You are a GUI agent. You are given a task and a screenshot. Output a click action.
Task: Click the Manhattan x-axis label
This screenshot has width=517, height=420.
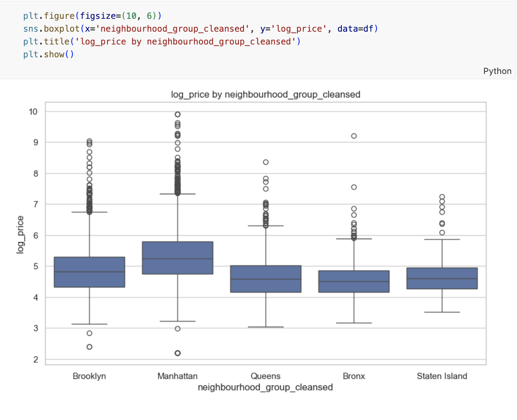click(x=177, y=376)
